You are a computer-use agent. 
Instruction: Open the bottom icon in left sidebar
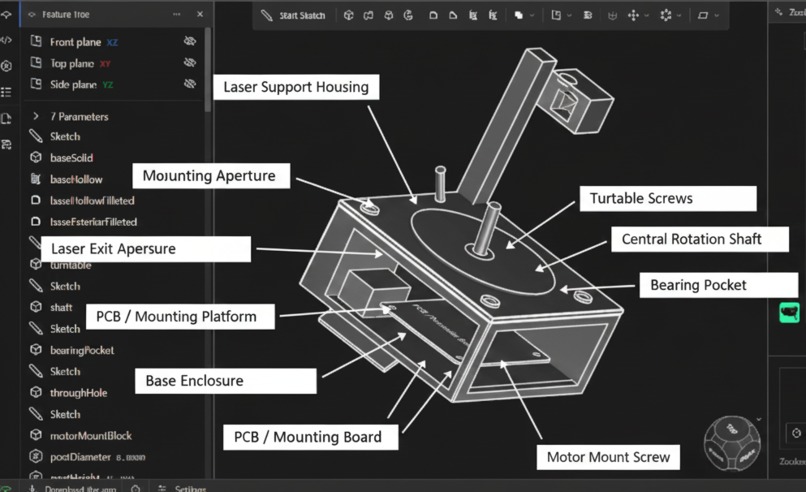pos(6,145)
